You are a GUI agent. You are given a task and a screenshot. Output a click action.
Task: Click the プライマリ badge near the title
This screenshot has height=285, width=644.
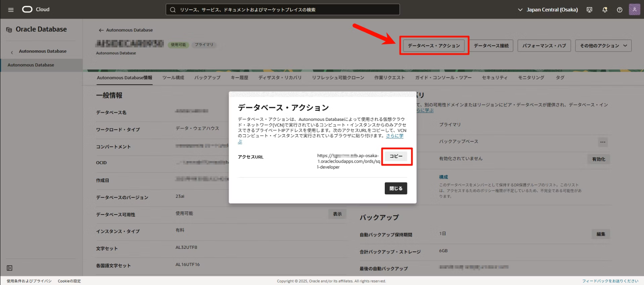(204, 45)
